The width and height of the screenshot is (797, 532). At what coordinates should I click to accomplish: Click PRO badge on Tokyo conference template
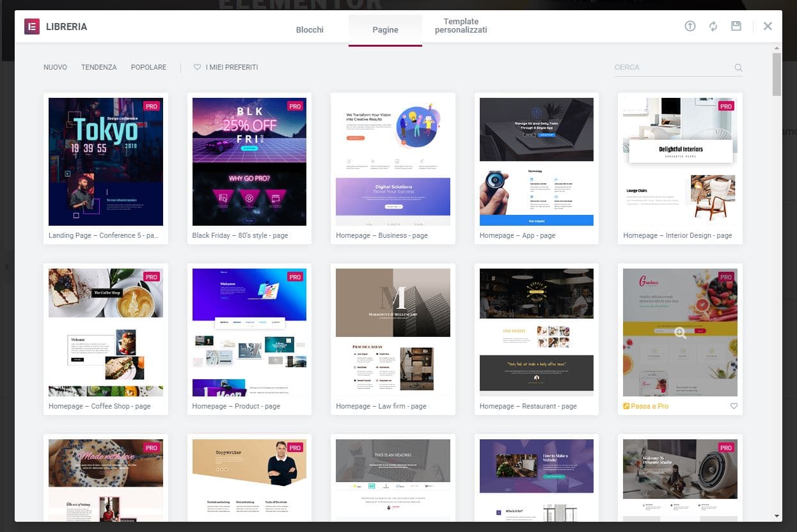pyautogui.click(x=151, y=106)
